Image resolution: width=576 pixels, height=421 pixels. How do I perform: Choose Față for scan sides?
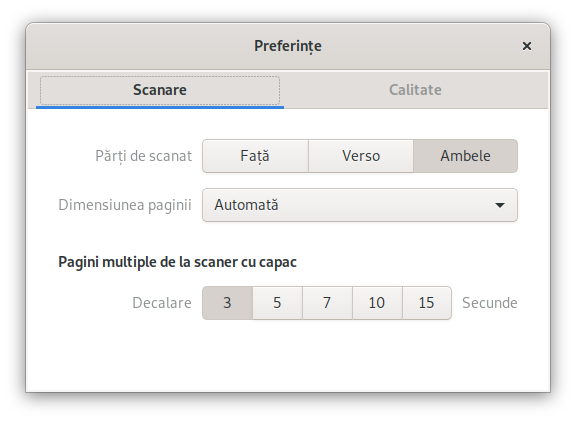point(255,156)
